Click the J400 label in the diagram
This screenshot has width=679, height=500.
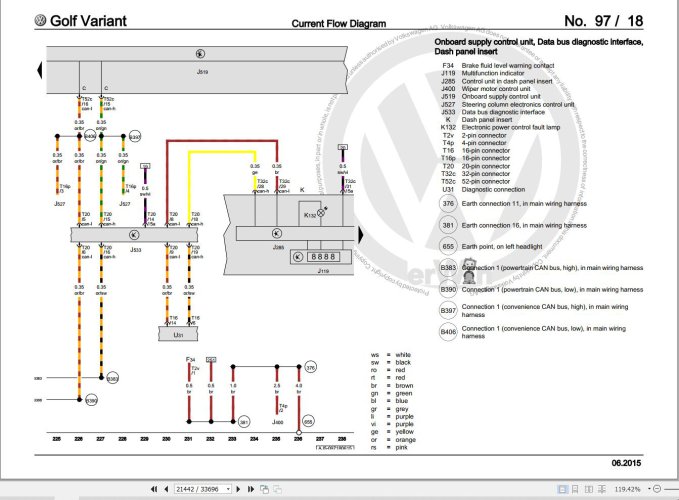point(278,422)
